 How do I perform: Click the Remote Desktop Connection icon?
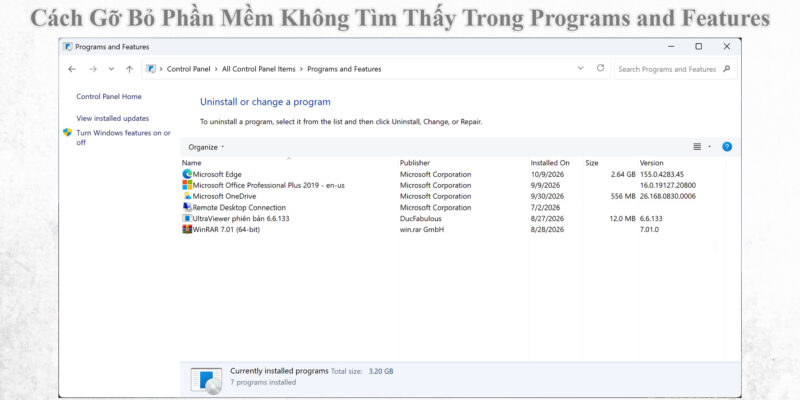(187, 207)
